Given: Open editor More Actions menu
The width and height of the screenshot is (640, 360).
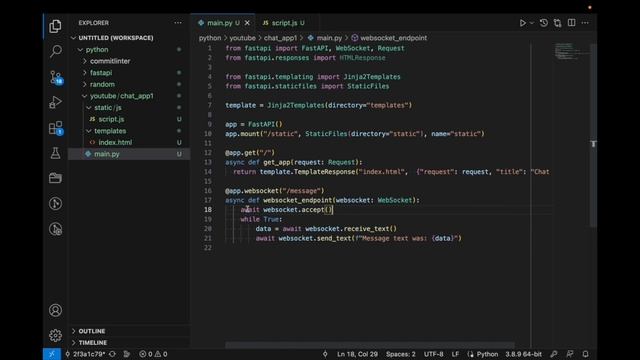Looking at the screenshot, I should click(585, 23).
